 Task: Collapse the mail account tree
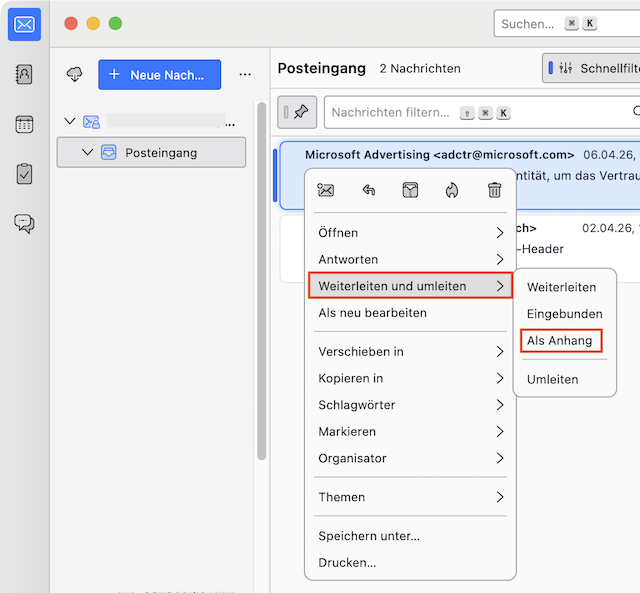(70, 121)
